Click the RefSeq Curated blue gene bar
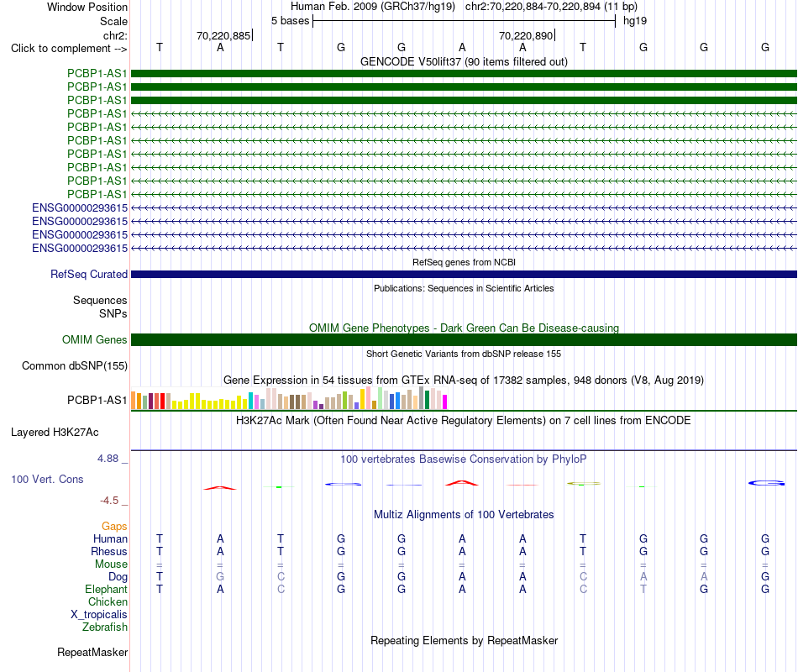This screenshot has height=672, width=798. 464,275
